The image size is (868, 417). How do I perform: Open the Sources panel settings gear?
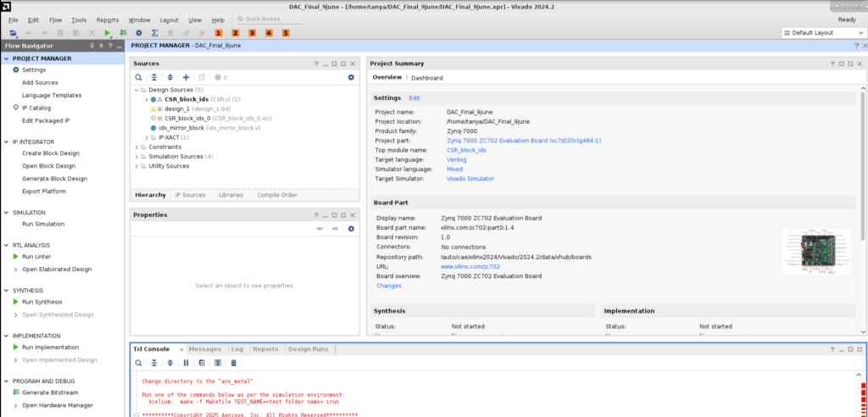351,77
